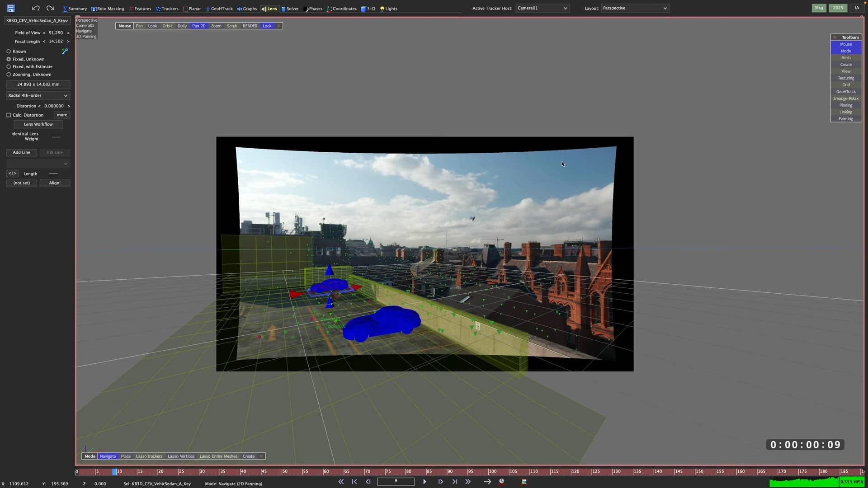Open the empty line dropdown below Add Line
The image size is (868, 488).
(x=38, y=164)
